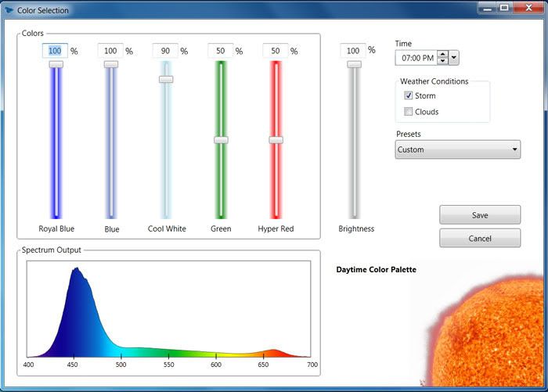Click the Blue channel slider handle
The width and height of the screenshot is (548, 392).
pos(111,64)
